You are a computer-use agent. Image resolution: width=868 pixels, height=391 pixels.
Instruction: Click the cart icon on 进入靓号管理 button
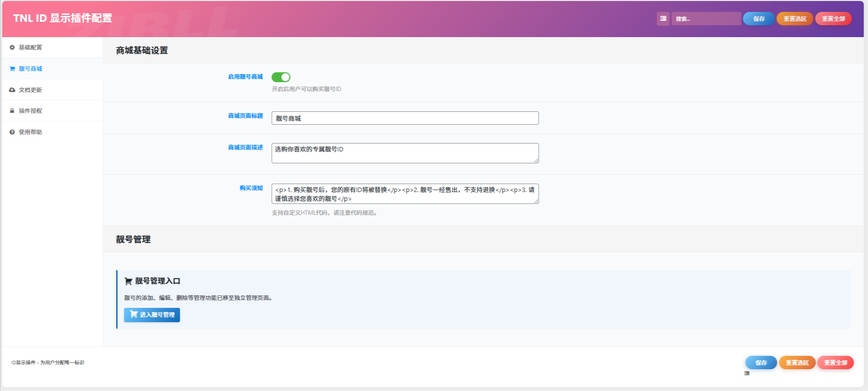pyautogui.click(x=133, y=314)
